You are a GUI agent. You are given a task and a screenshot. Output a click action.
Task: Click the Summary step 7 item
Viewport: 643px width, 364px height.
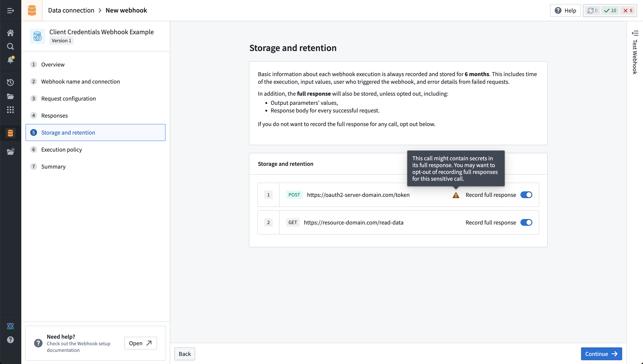point(53,166)
